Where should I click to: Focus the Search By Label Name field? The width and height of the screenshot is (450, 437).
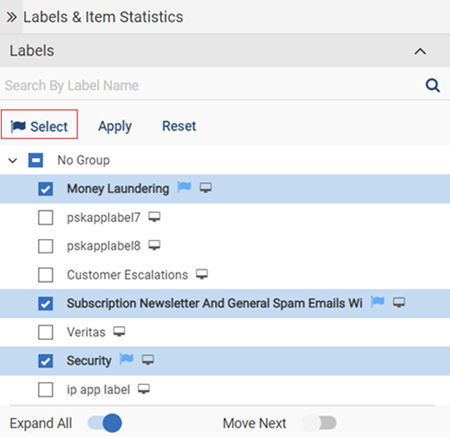213,85
